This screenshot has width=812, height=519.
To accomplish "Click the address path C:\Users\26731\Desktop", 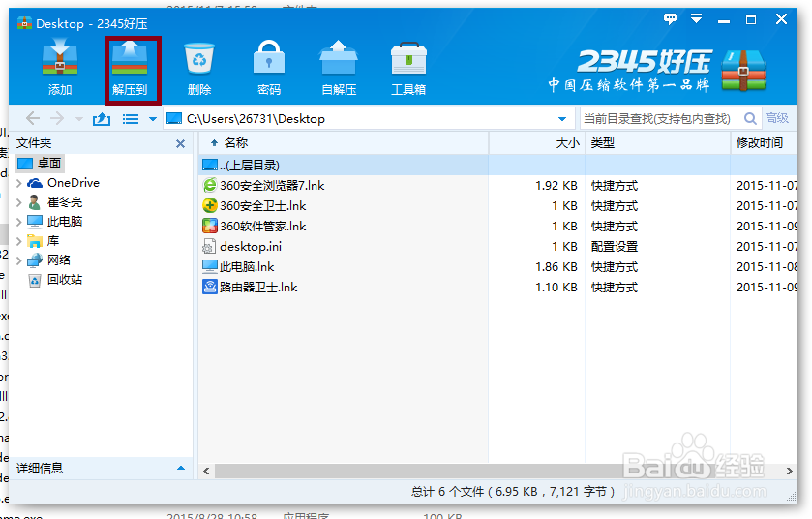I will [256, 118].
